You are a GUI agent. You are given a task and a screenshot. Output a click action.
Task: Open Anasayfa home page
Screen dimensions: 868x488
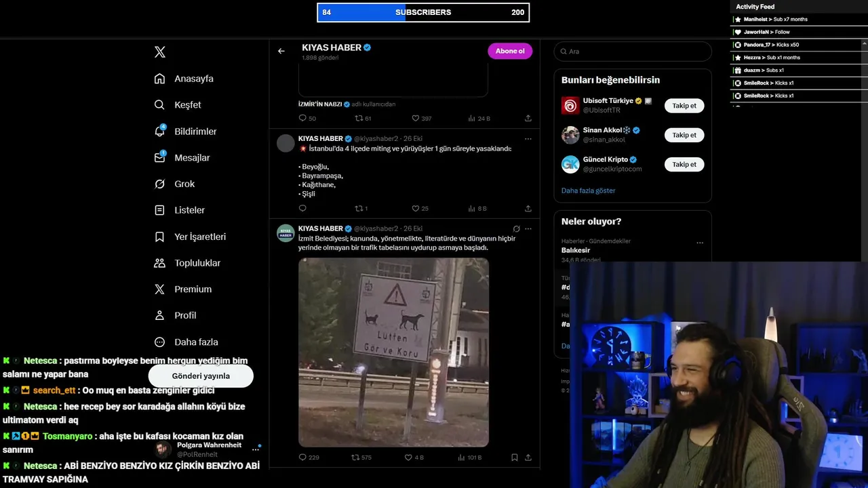pos(184,79)
